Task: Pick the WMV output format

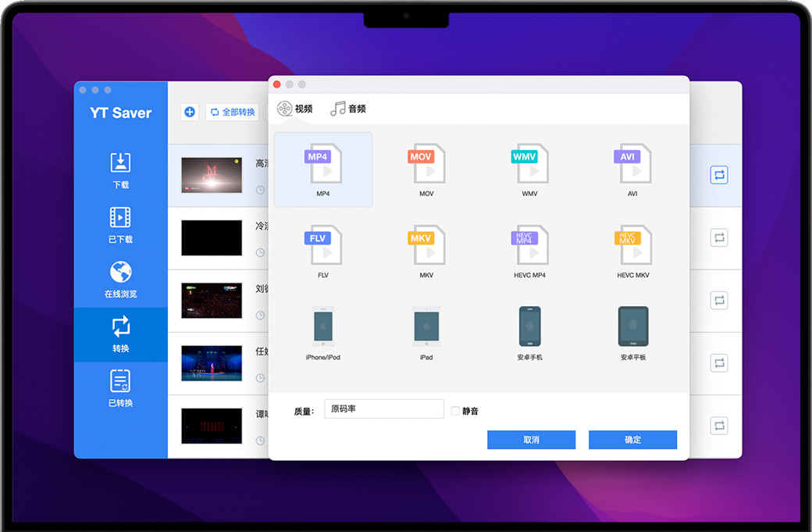Action: (x=529, y=164)
